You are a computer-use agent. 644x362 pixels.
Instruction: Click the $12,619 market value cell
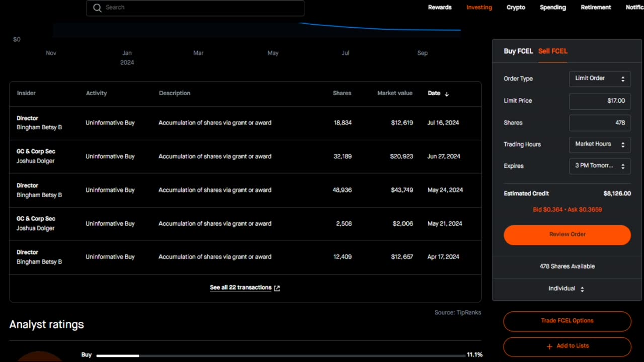click(x=402, y=123)
